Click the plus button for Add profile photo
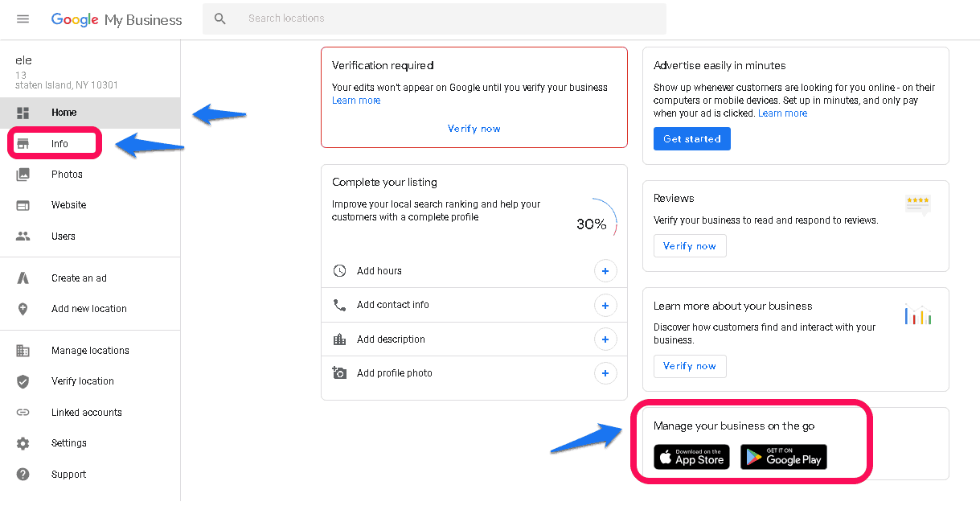The height and width of the screenshot is (510, 980). (605, 373)
